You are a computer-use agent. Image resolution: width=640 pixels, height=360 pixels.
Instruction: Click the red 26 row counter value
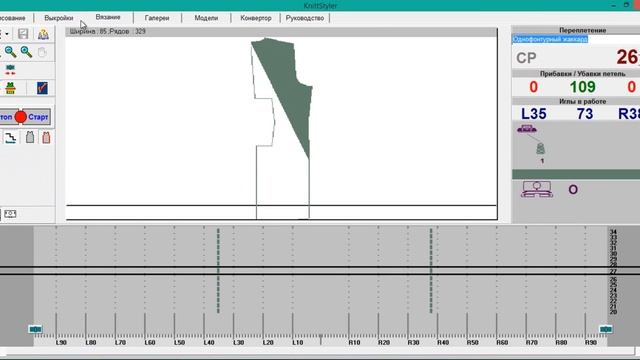(x=628, y=57)
